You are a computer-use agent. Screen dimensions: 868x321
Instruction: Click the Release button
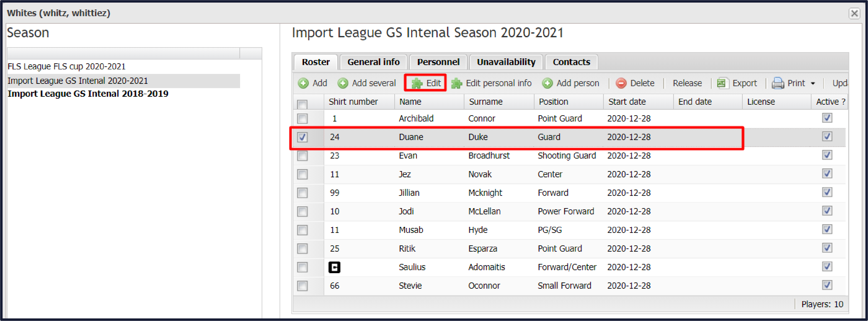coord(687,83)
